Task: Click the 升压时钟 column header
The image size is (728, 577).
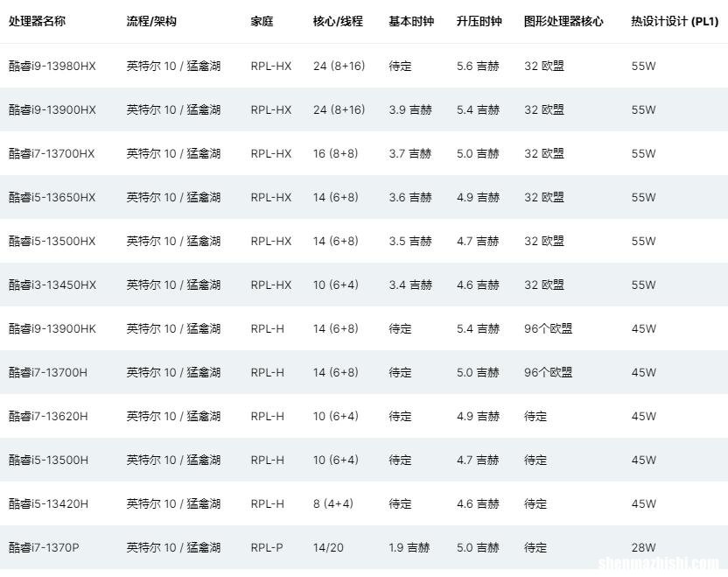Action: 479,21
